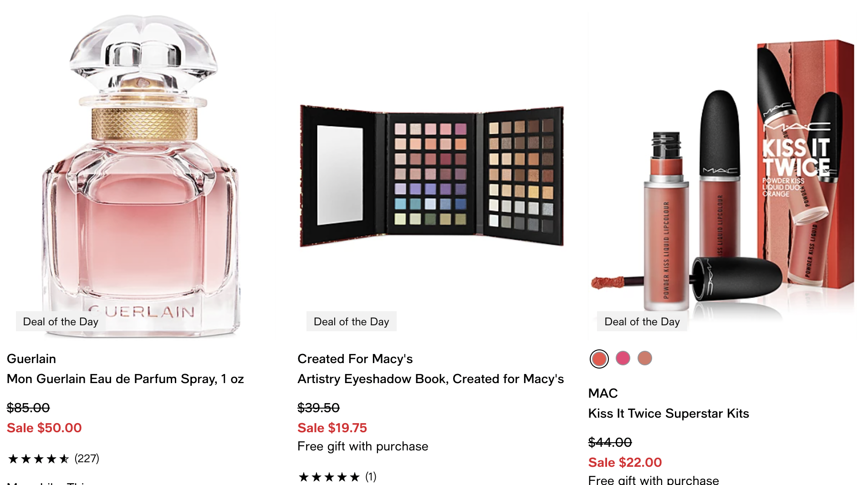Viewport: 868px width, 485px height.
Task: Choose the pink MAC kit color swatch
Action: tap(623, 359)
